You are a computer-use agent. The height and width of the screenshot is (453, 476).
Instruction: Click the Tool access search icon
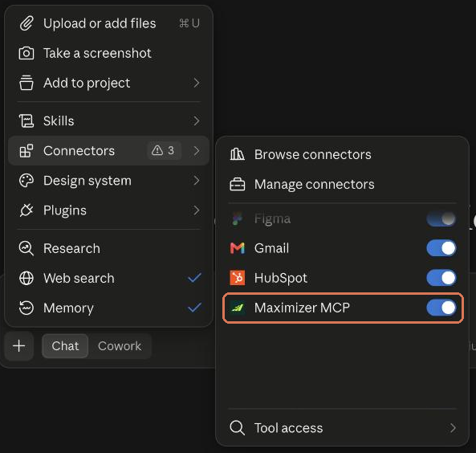[237, 428]
